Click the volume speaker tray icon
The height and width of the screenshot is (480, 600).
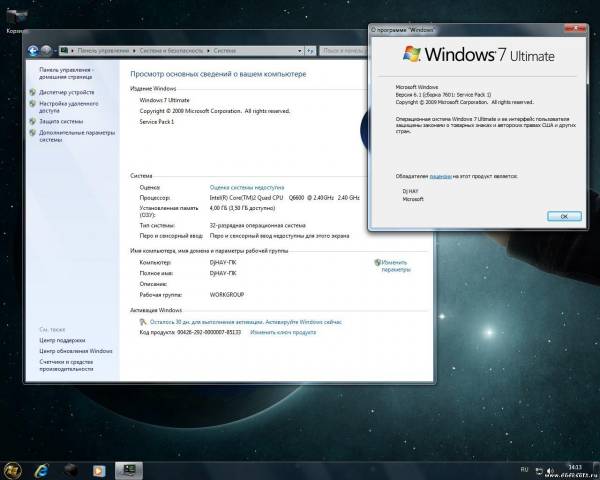click(550, 471)
